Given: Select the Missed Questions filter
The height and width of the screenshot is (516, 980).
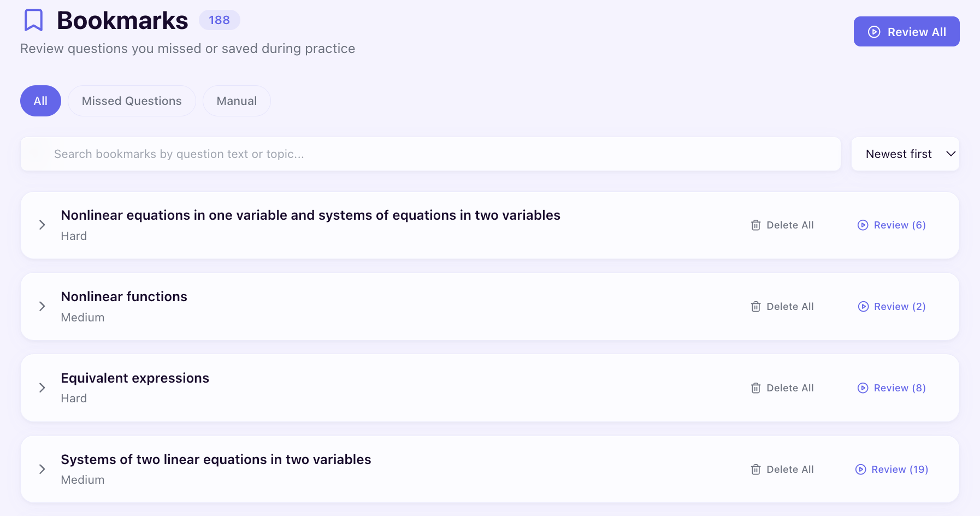Looking at the screenshot, I should click(132, 101).
